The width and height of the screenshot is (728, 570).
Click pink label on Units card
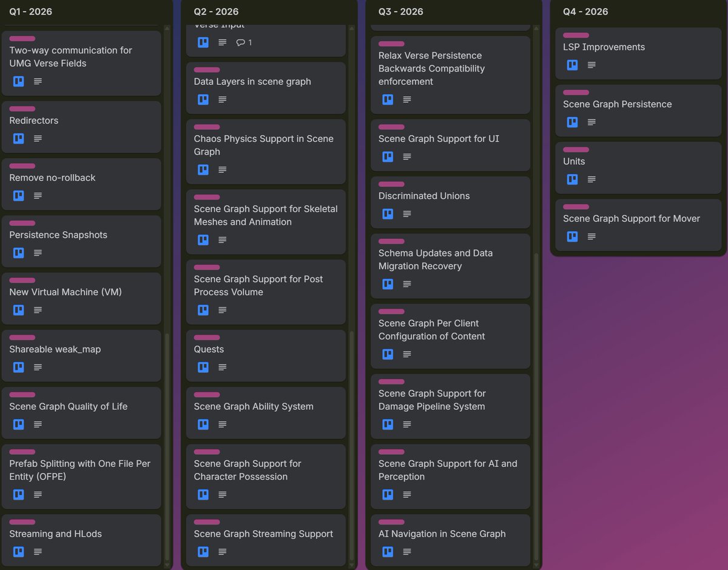(576, 150)
